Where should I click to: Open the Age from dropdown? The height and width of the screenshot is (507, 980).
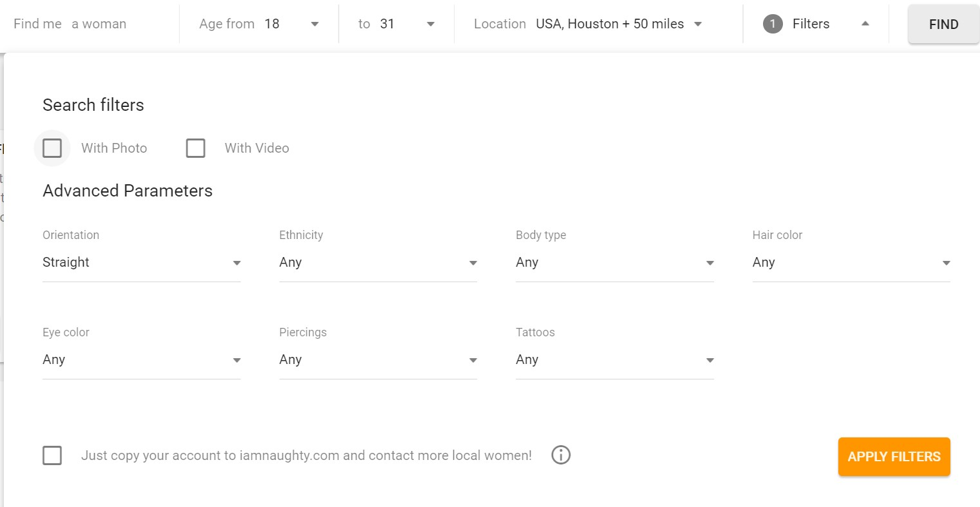(x=259, y=24)
